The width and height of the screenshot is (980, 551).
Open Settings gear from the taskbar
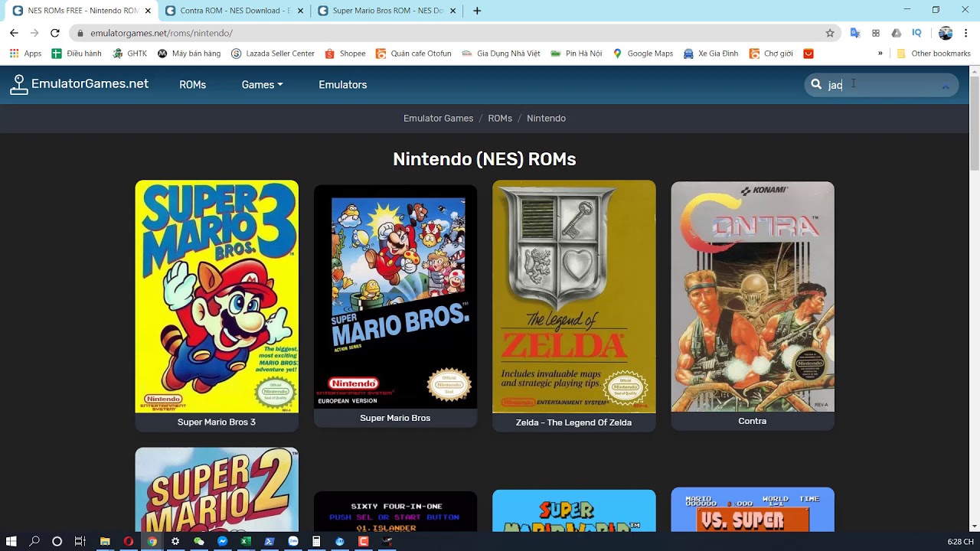click(x=175, y=541)
